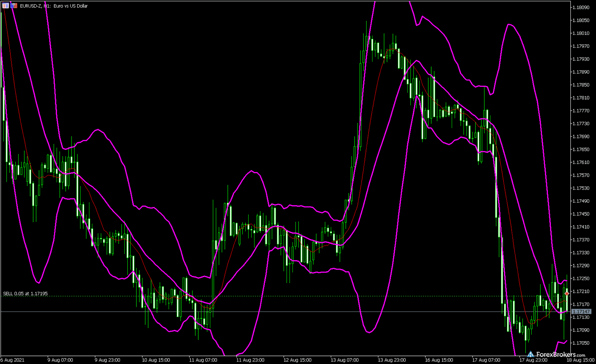Image resolution: width=596 pixels, height=364 pixels.
Task: Click the 1.17090 price scale label
Action: click(582, 330)
